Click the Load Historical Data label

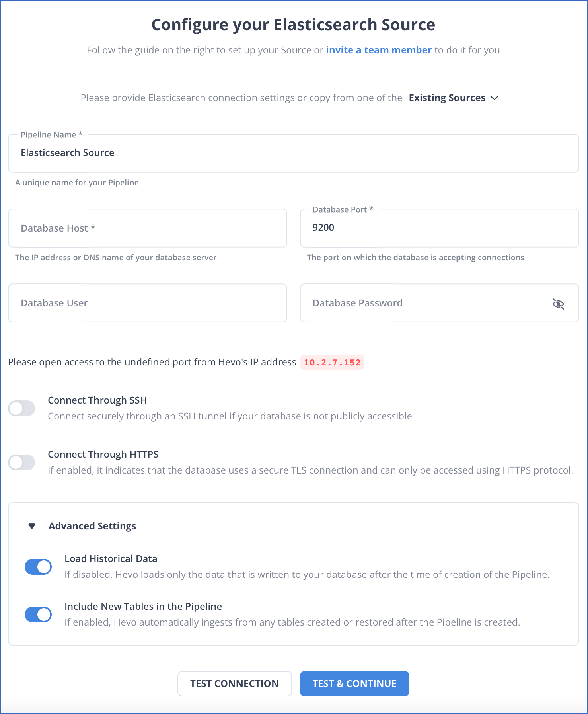pyautogui.click(x=111, y=559)
